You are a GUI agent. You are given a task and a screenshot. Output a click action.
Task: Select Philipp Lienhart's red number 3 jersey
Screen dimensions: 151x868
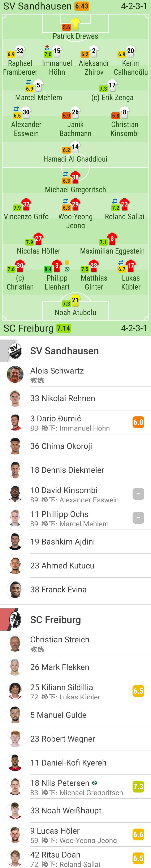57,265
